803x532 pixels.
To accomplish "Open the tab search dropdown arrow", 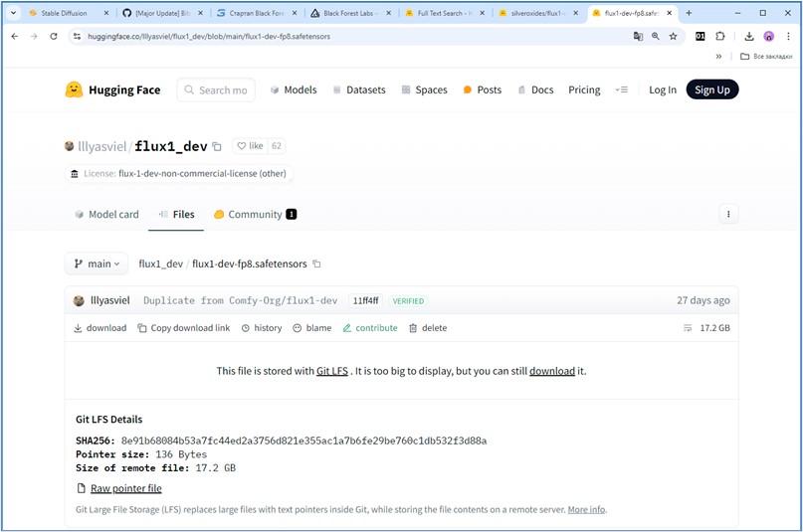I will click(x=13, y=13).
